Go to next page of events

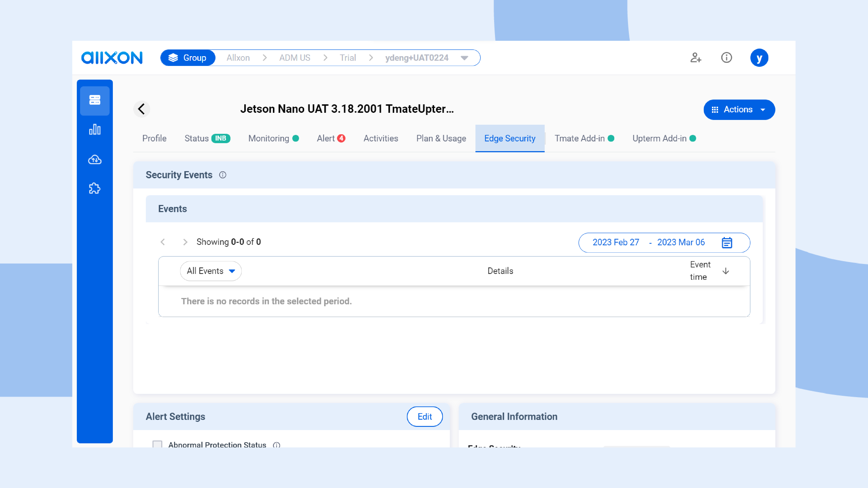point(185,242)
